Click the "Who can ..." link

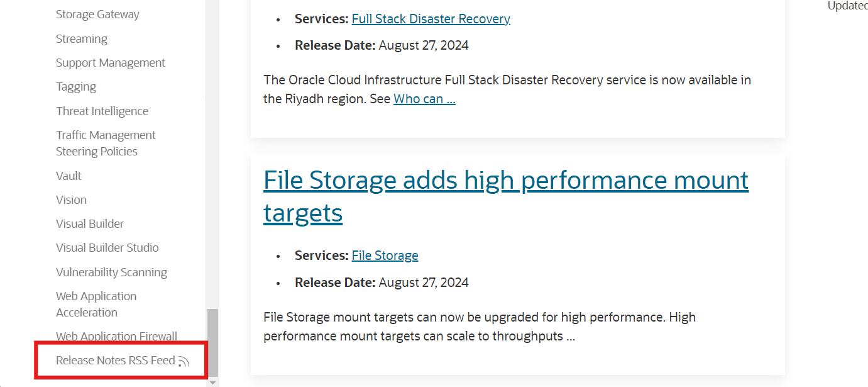(x=424, y=99)
